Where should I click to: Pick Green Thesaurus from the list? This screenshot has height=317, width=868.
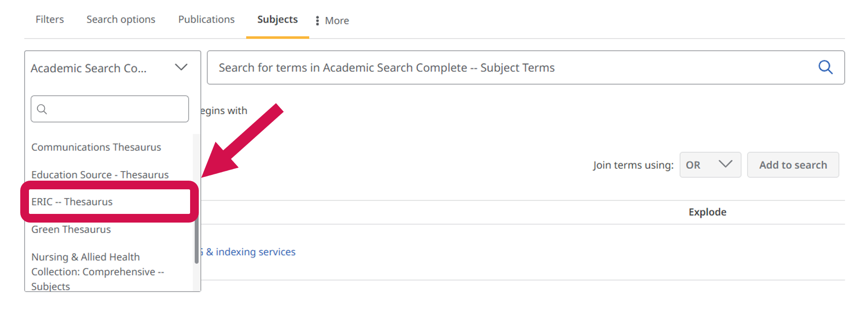[x=71, y=230]
